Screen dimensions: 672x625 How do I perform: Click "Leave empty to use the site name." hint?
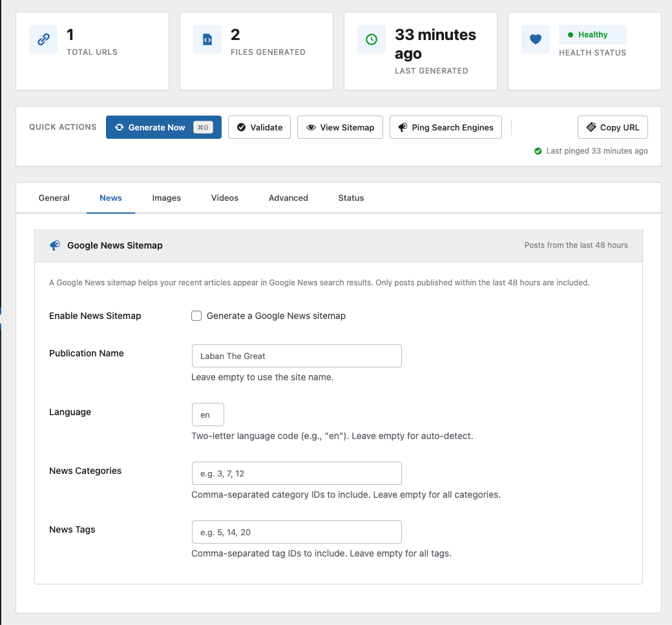click(x=262, y=378)
